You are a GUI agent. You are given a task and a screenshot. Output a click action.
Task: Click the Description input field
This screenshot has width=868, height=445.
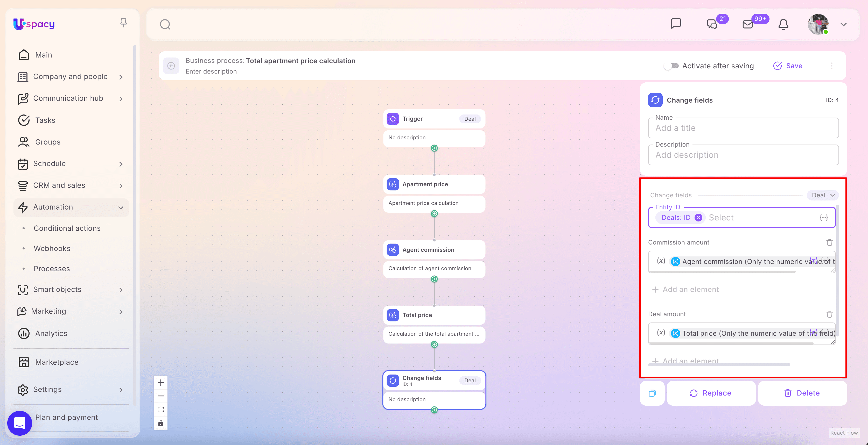point(743,155)
